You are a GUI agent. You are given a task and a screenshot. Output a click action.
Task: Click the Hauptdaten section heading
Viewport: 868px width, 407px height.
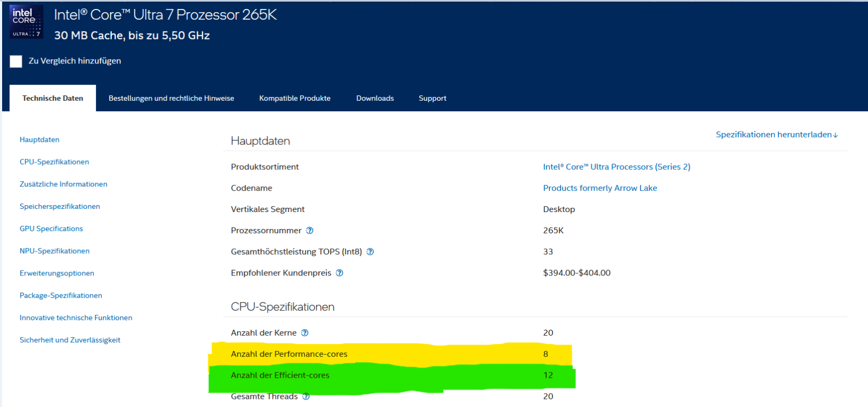260,141
